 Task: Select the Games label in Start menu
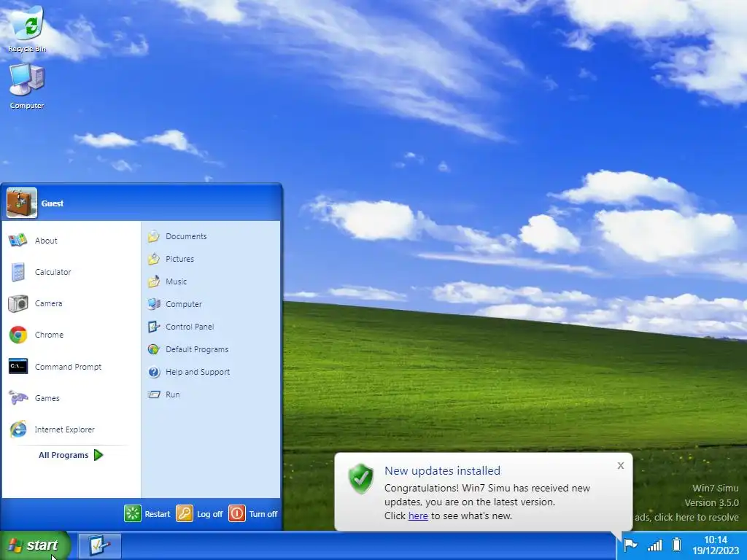47,398
